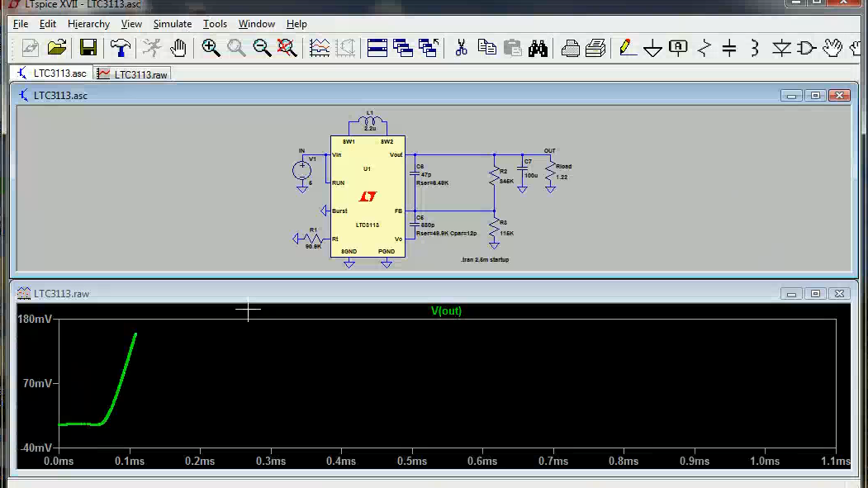Open a file with the folder icon
This screenshot has width=868, height=488.
[57, 48]
